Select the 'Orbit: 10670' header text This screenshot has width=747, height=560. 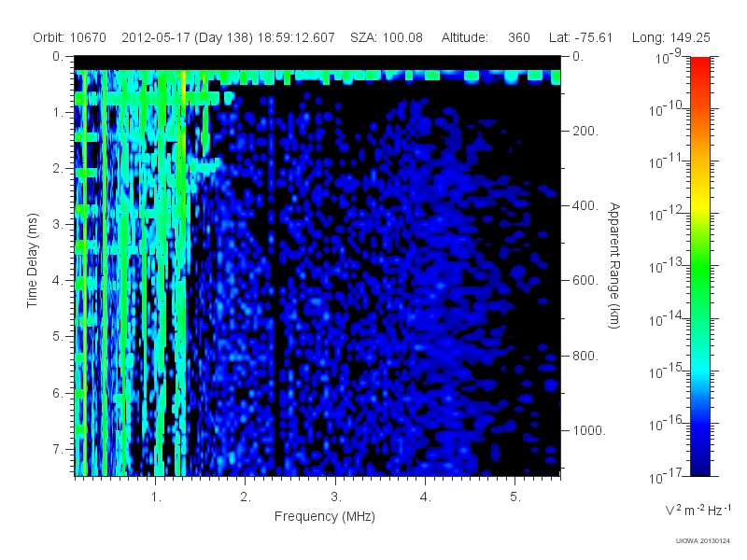(x=69, y=37)
